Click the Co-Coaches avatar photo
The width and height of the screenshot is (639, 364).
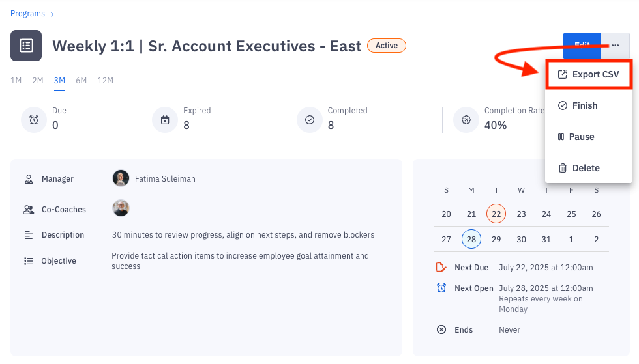point(121,208)
